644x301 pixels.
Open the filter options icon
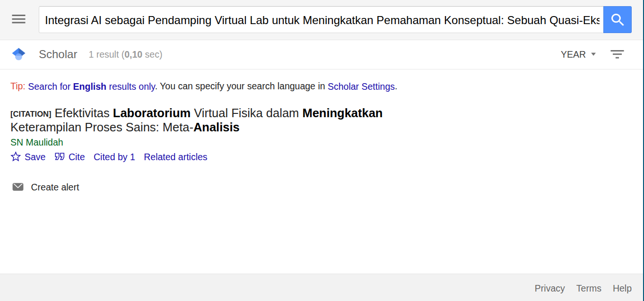(x=617, y=54)
